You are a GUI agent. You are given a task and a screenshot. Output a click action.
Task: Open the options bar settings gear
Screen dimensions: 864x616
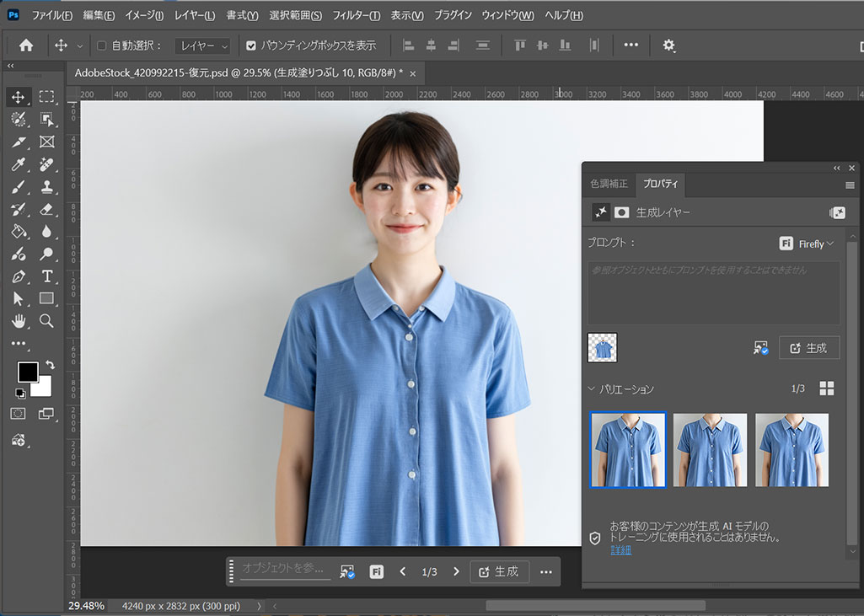tap(668, 46)
